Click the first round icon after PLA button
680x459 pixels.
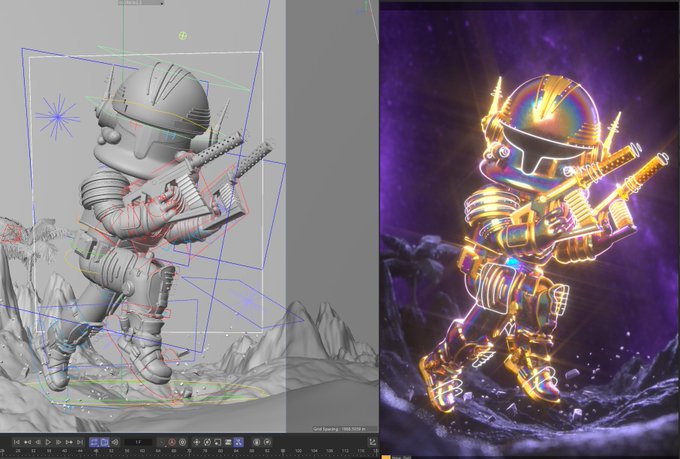(x=257, y=442)
